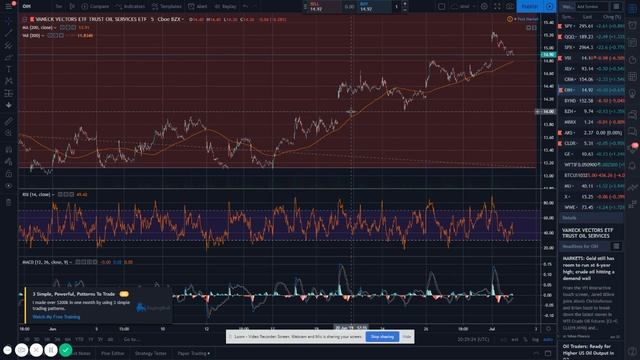Select the zoom in tool
The height and width of the screenshot is (360, 640).
(x=9, y=133)
